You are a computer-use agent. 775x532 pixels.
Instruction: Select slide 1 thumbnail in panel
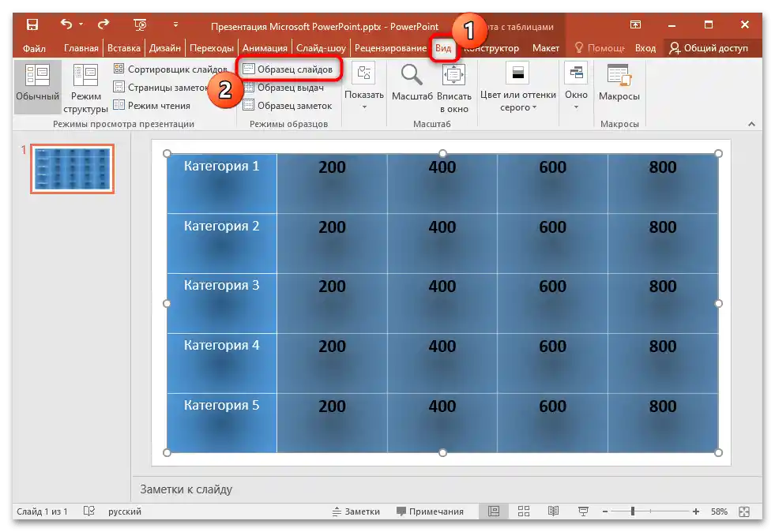tap(71, 168)
